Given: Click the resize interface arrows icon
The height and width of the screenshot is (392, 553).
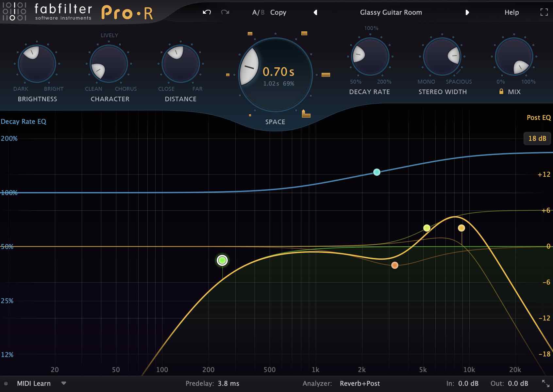Looking at the screenshot, I should (x=545, y=384).
